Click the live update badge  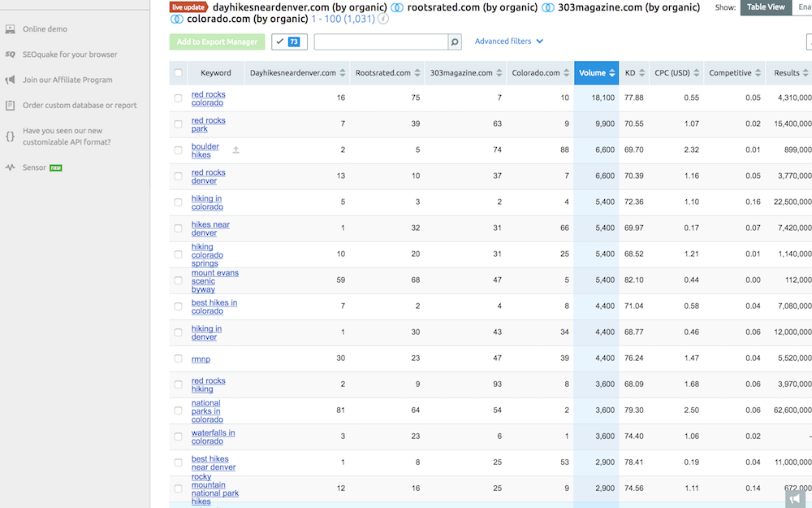[x=188, y=7]
